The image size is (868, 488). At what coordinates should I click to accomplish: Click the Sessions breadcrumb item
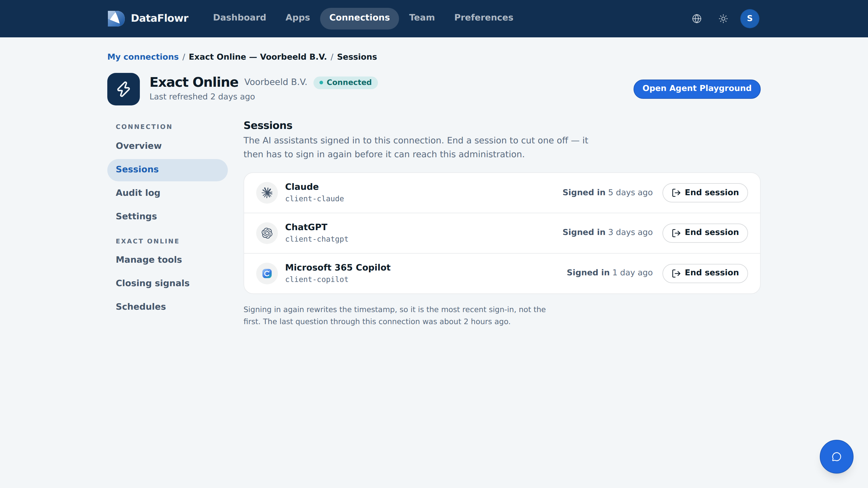(x=357, y=57)
